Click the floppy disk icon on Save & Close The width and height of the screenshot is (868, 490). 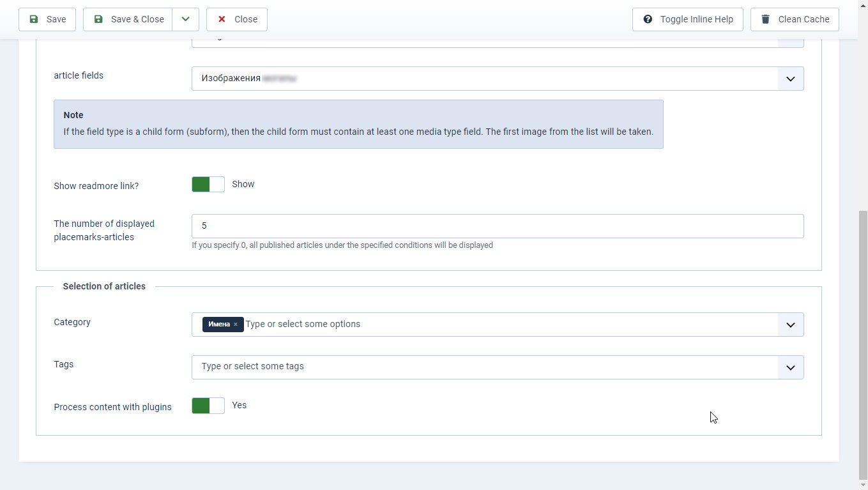tap(98, 19)
